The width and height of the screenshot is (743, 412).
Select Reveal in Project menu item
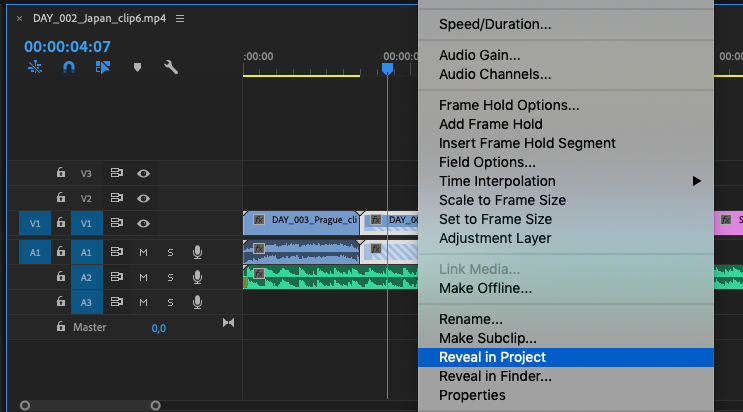pyautogui.click(x=492, y=357)
